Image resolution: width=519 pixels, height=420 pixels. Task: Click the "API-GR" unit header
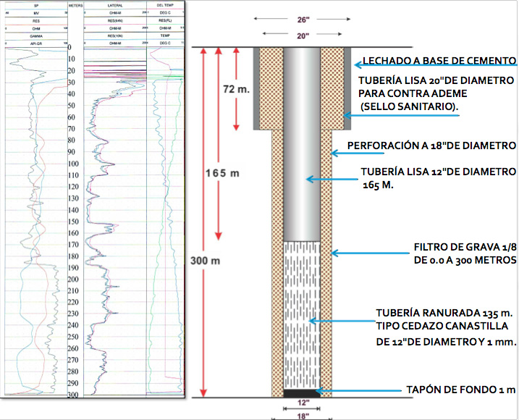point(36,43)
